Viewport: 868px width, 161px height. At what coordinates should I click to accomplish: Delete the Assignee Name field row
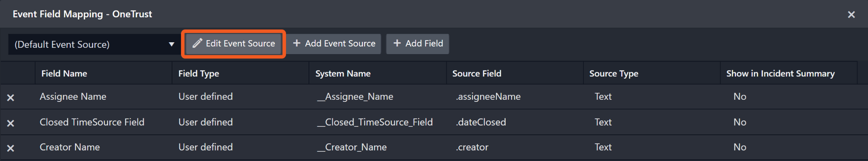[x=11, y=98]
